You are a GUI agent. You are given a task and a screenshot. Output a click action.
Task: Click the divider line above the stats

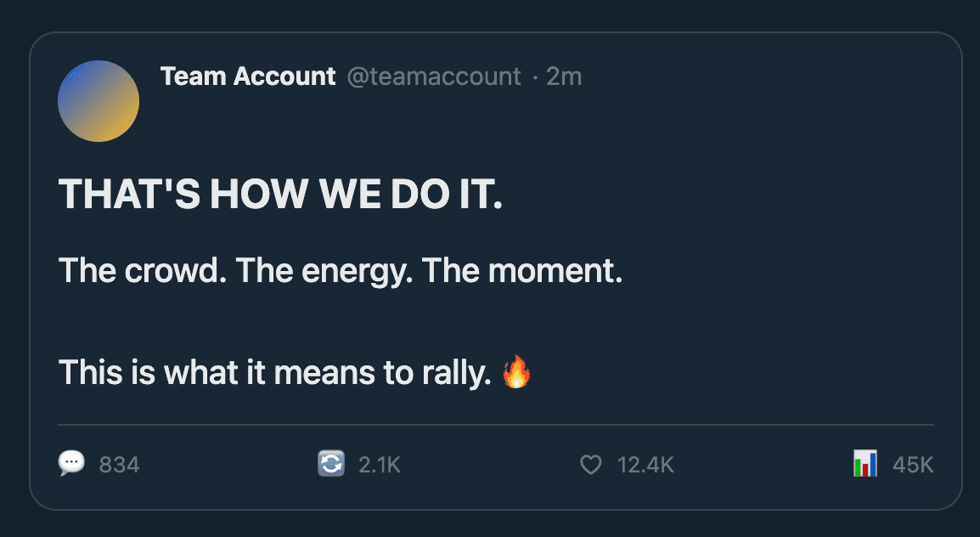pyautogui.click(x=496, y=423)
